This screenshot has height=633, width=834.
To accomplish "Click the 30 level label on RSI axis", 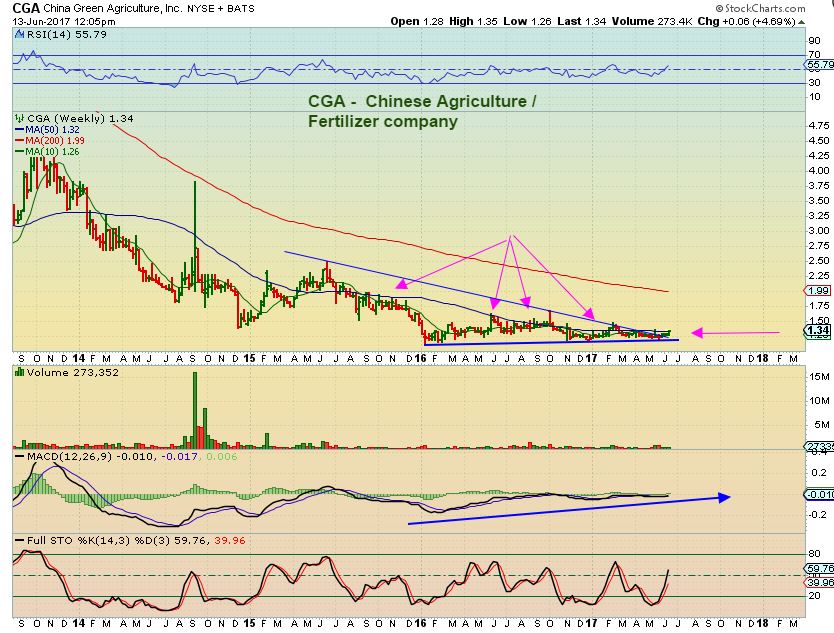I will coord(814,83).
